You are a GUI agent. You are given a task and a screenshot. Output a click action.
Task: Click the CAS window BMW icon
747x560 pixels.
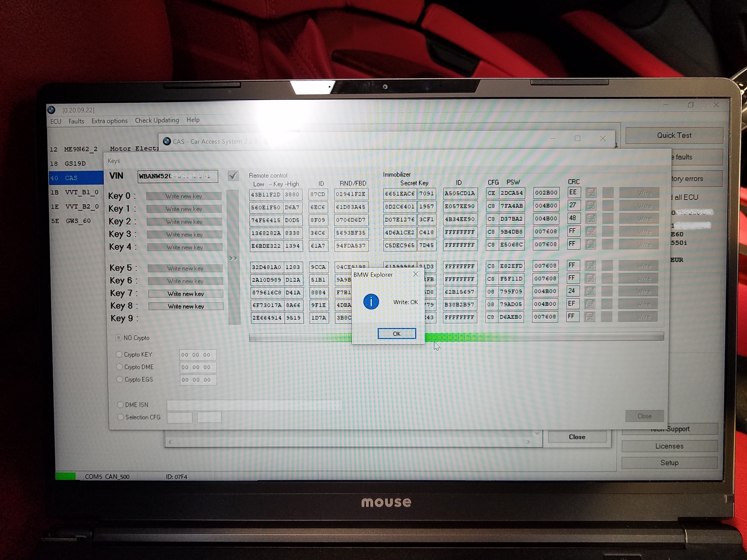click(167, 141)
